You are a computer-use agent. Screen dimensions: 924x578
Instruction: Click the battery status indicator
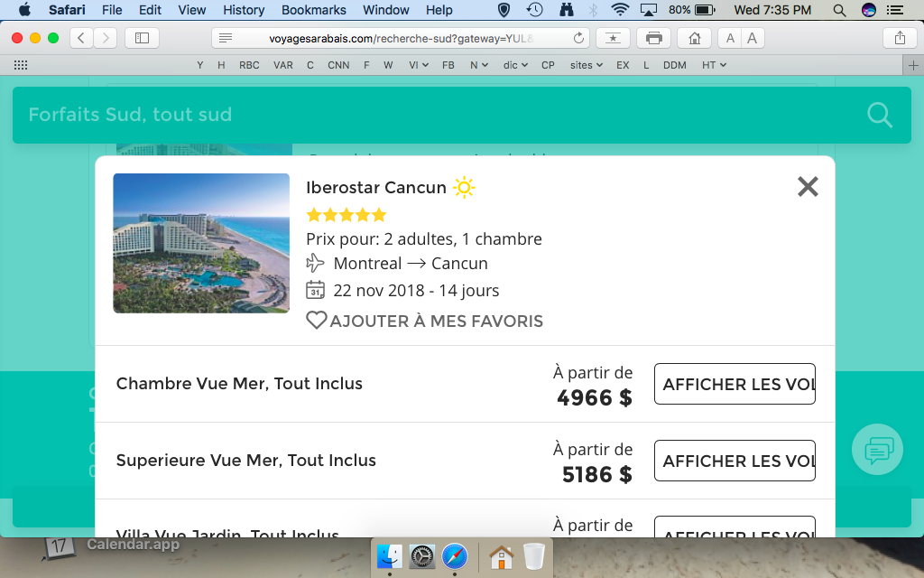pos(692,9)
